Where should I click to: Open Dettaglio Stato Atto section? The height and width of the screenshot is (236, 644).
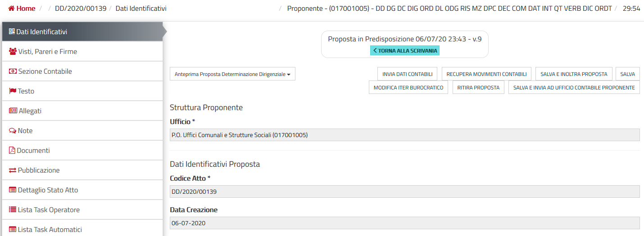click(48, 190)
